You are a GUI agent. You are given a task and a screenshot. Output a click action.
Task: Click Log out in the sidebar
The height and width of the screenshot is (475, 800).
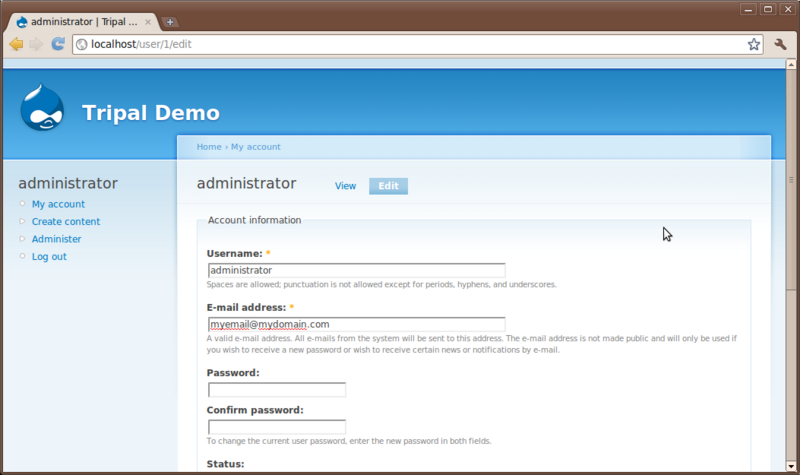49,257
